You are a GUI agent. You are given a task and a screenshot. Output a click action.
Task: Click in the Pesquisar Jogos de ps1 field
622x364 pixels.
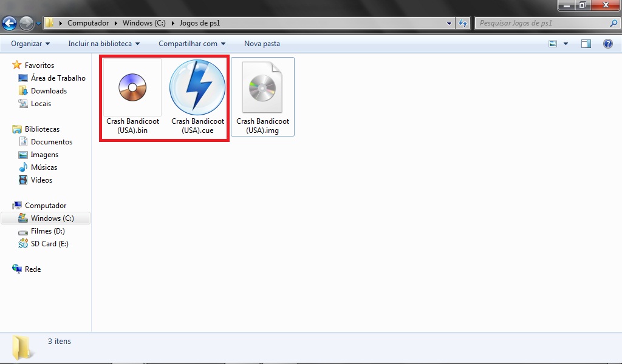point(541,24)
